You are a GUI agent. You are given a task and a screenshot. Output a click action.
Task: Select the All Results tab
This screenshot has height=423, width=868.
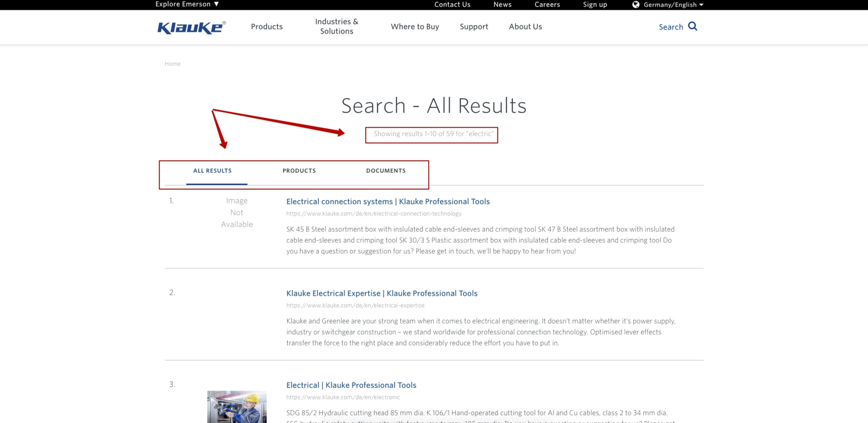tap(212, 171)
